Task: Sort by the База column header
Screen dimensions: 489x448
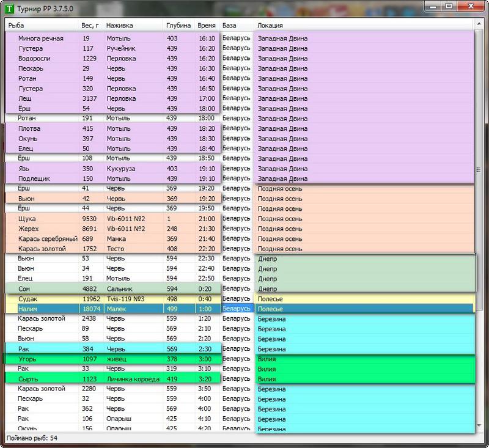Action: tap(237, 25)
